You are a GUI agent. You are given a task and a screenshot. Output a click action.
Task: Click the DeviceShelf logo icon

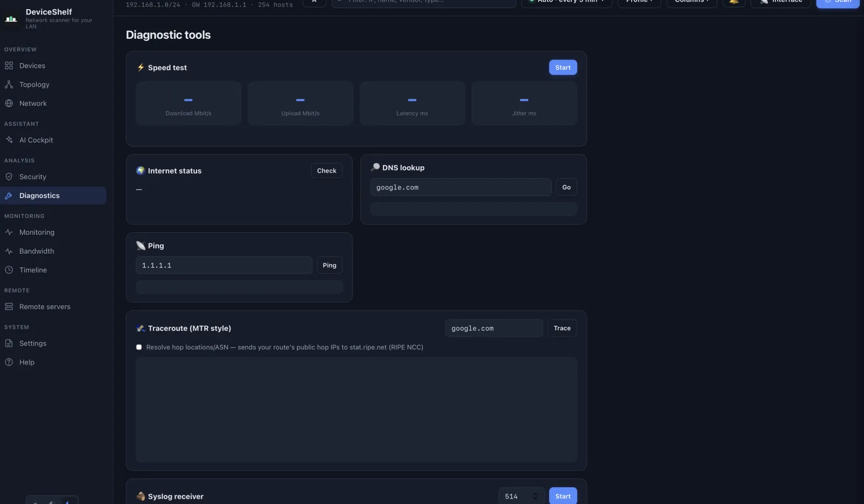click(x=11, y=19)
